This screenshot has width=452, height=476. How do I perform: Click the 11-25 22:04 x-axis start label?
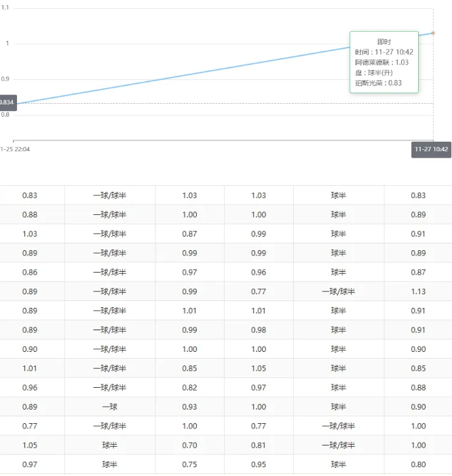tap(15, 149)
